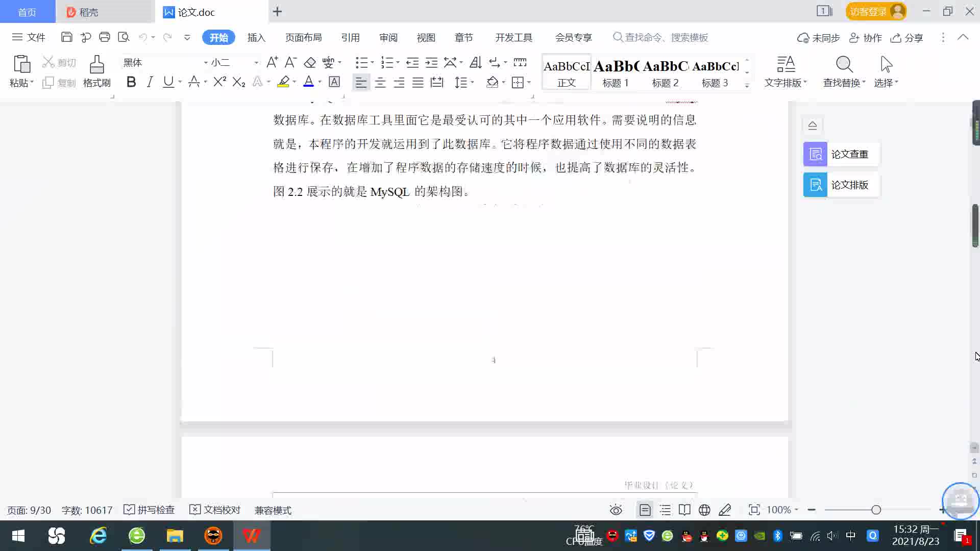Image resolution: width=980 pixels, height=551 pixels.
Task: Toggle eye protection mode icon
Action: click(616, 510)
